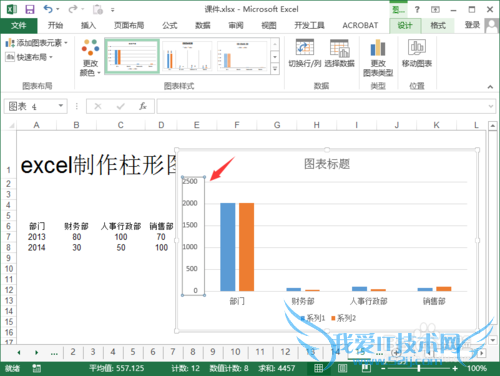Go to next sheet tab arrow

(37, 352)
